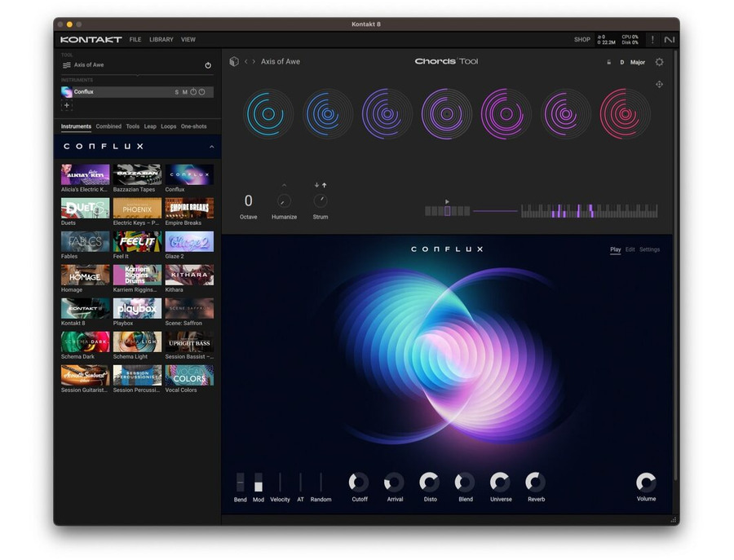
Task: Switch Conflux to Edit page
Action: click(630, 249)
